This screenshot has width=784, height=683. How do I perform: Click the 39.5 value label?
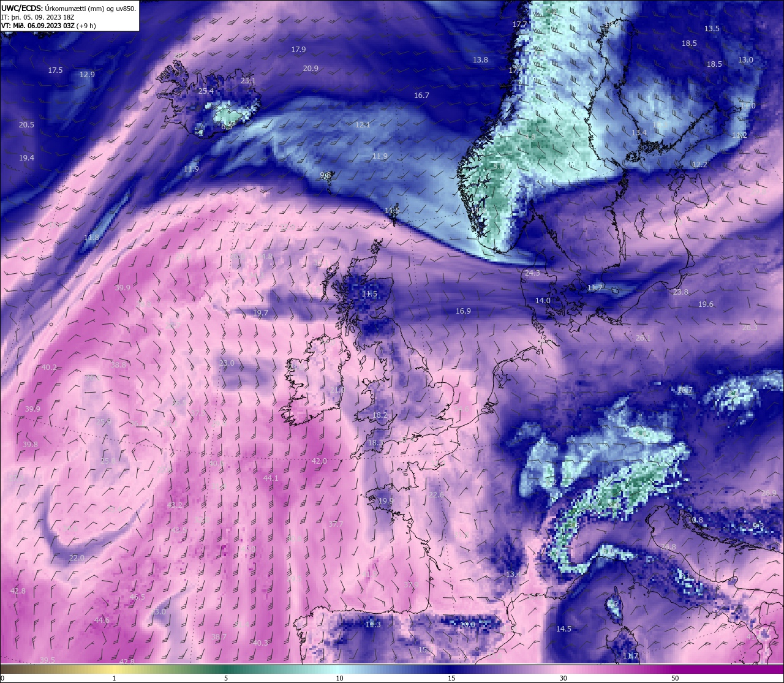tap(47, 660)
